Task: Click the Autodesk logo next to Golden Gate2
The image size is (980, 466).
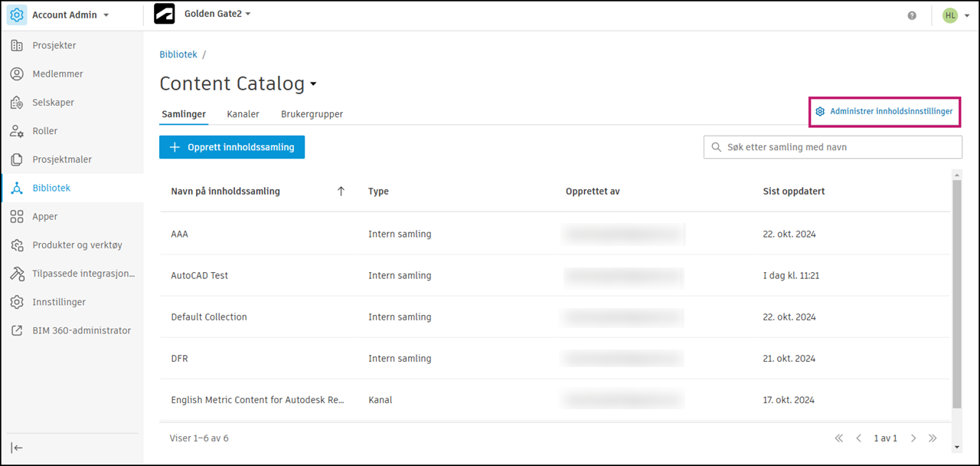Action: [x=165, y=15]
